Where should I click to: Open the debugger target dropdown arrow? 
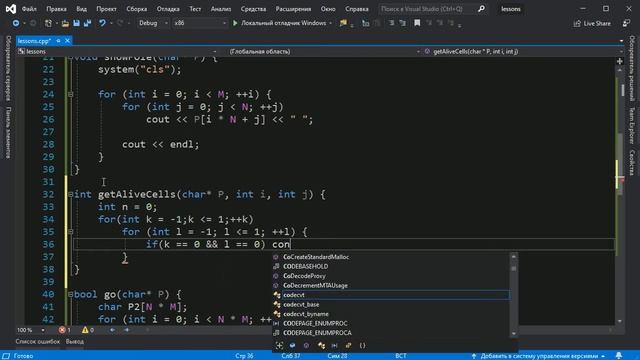[330, 23]
